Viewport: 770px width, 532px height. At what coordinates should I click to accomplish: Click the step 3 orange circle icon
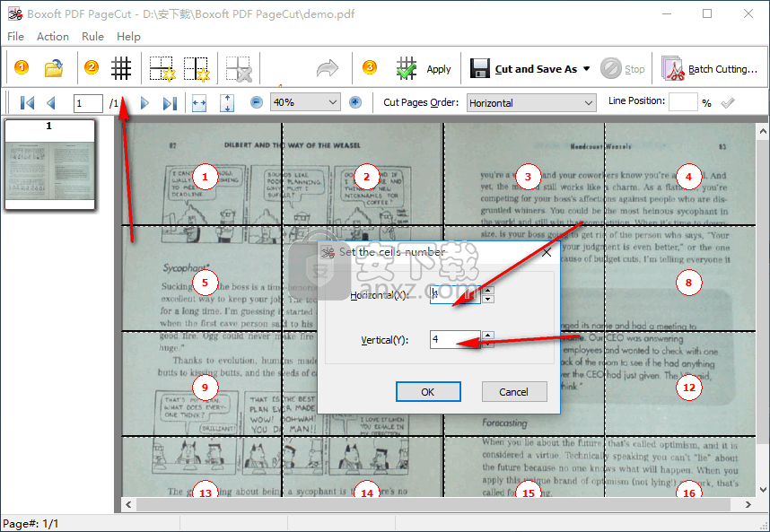coord(369,67)
